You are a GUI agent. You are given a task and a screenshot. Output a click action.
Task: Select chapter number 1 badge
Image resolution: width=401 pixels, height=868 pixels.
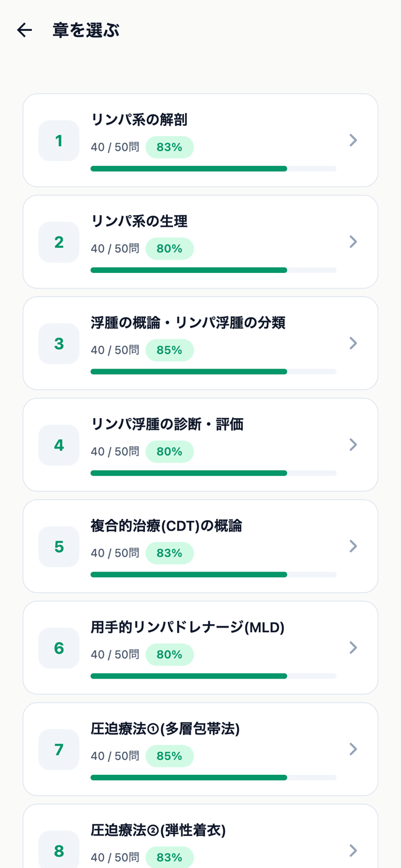coord(59,141)
